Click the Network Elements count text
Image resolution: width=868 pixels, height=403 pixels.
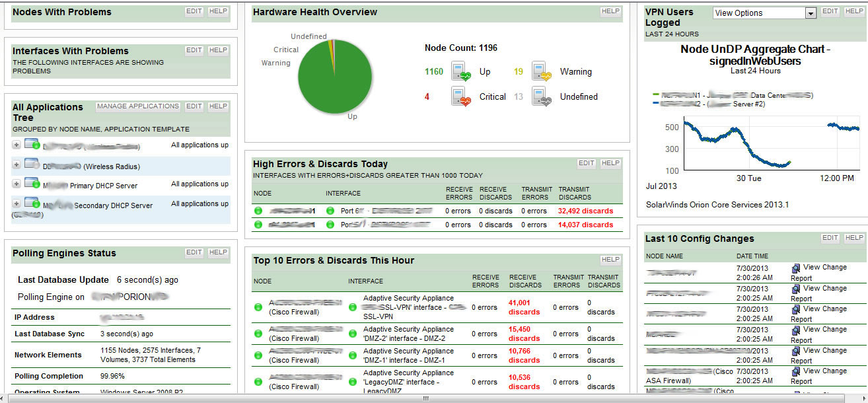(151, 355)
